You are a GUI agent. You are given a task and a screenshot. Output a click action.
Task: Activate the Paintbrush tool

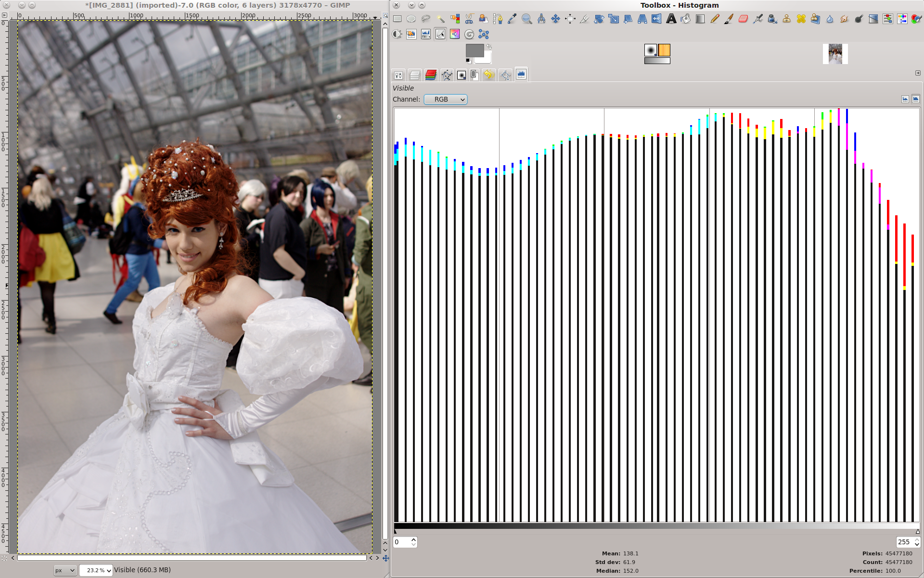(729, 19)
